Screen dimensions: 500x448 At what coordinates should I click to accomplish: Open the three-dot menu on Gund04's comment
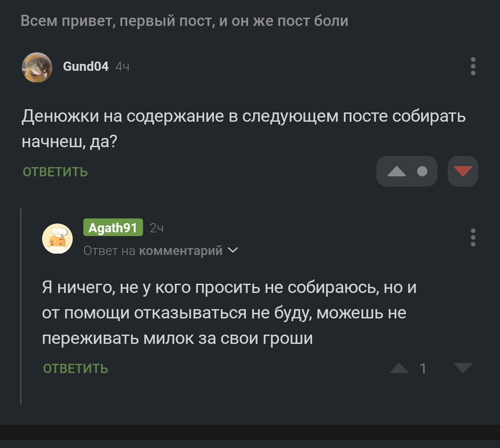click(473, 67)
